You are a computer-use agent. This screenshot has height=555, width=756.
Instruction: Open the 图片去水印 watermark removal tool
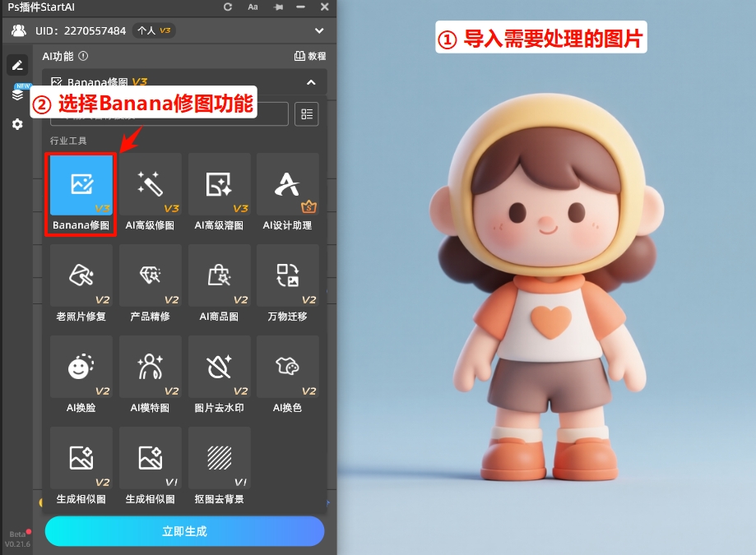[x=219, y=367]
